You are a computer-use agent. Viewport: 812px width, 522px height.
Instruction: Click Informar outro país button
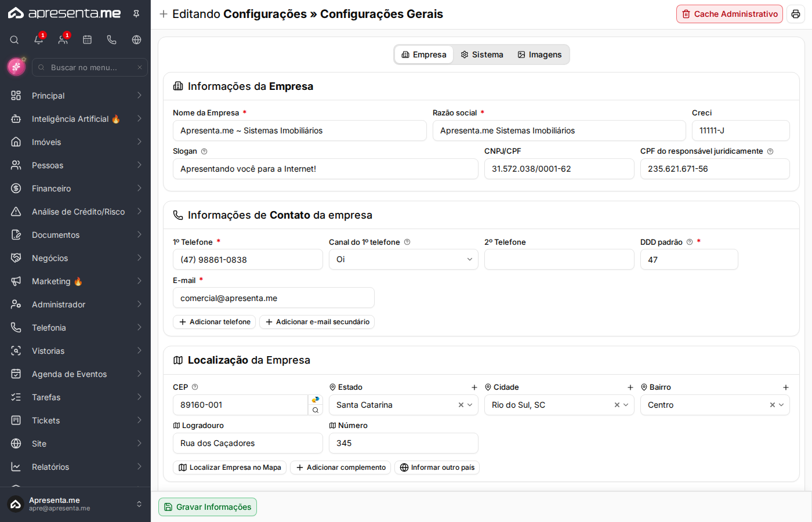click(437, 467)
